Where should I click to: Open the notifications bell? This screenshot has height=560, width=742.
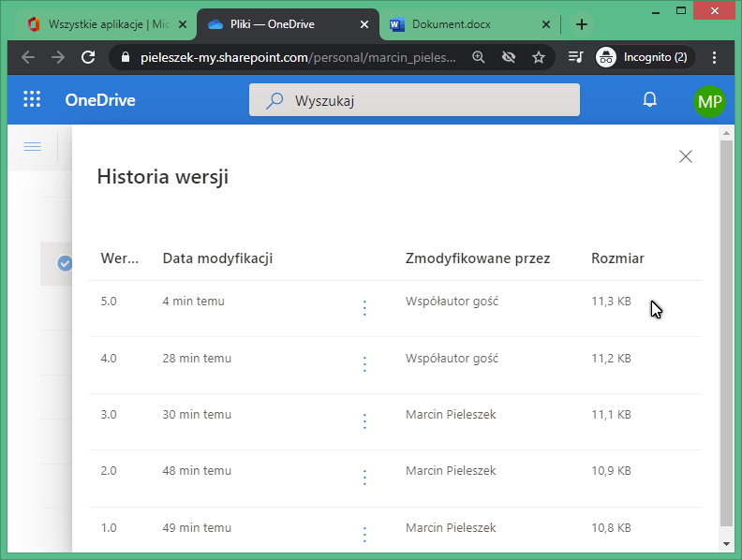[650, 99]
